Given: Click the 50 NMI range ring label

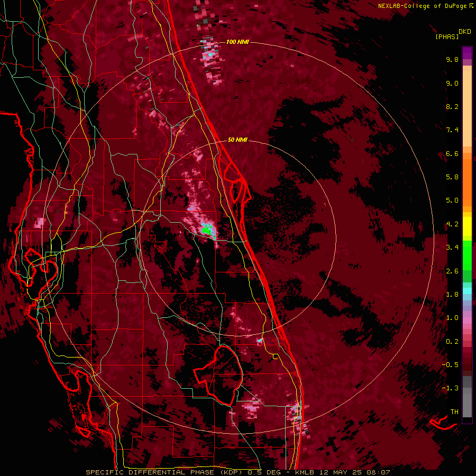Looking at the screenshot, I should (237, 140).
